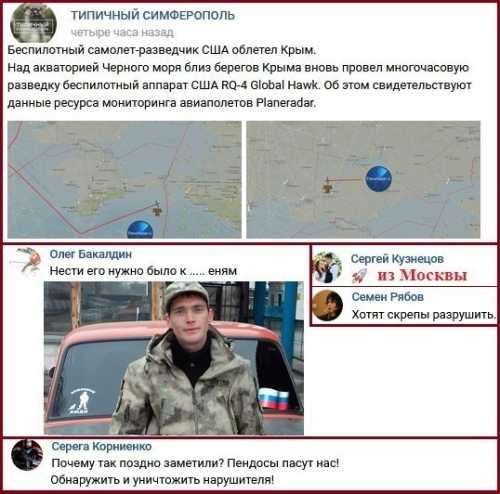Open the Семен Рябов name link
500x494 pixels.
pos(388,297)
